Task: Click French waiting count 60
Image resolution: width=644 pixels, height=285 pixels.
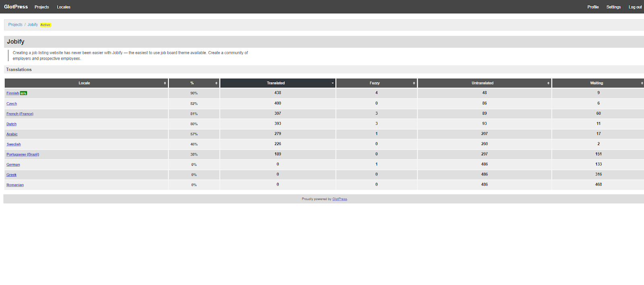Action: pos(599,114)
